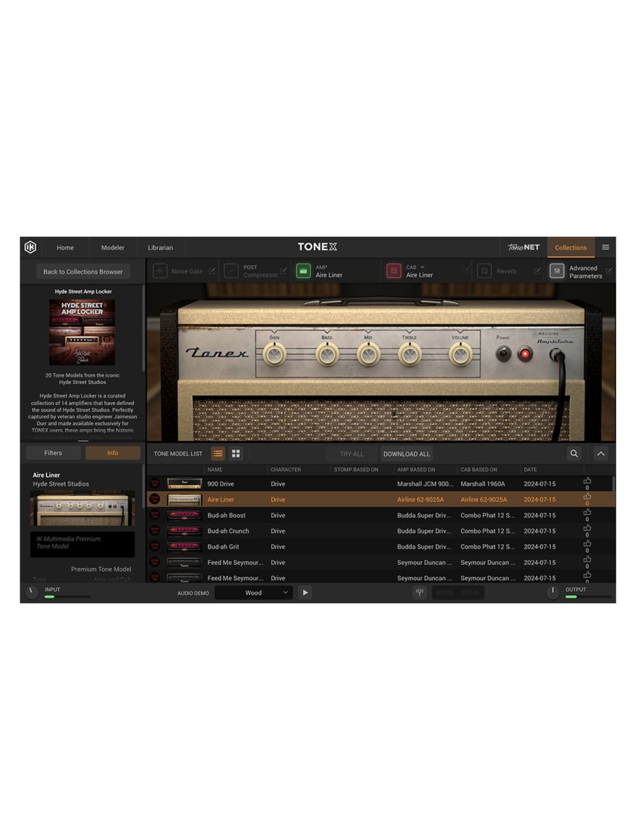636x840 pixels.
Task: Switch to the Modeler tab
Action: click(x=113, y=248)
